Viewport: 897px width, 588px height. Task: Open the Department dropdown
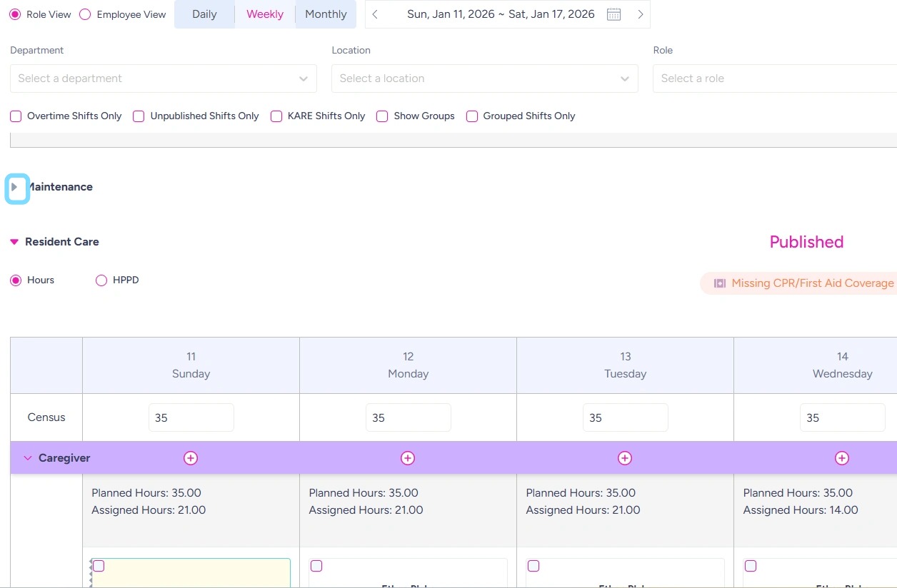tap(163, 78)
